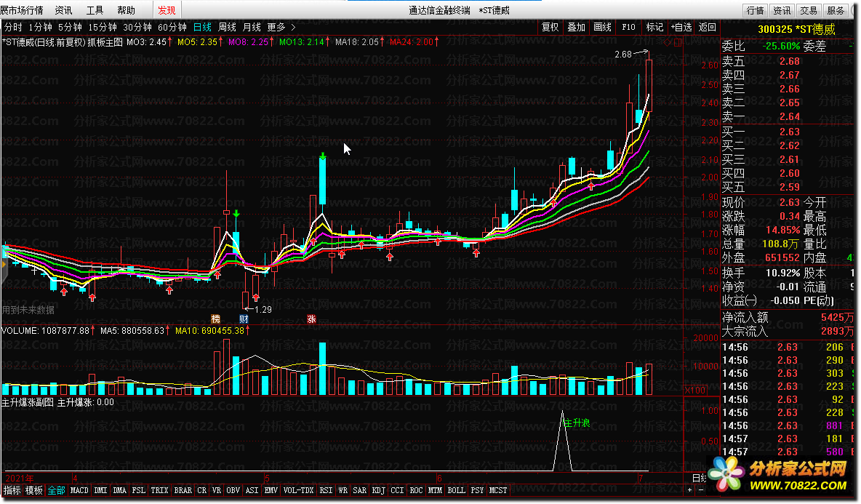Viewport: 861px width, 504px height.
Task: Zoom in chart with plus button
Action: tap(689, 489)
